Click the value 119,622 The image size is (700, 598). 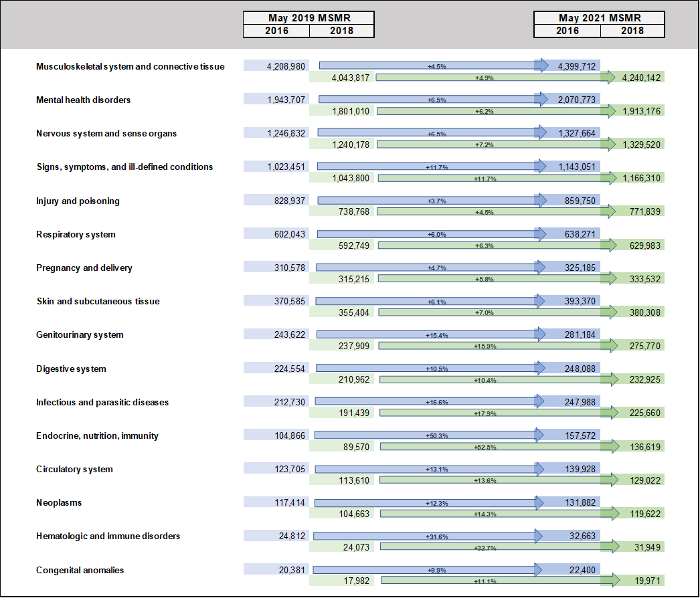(645, 514)
